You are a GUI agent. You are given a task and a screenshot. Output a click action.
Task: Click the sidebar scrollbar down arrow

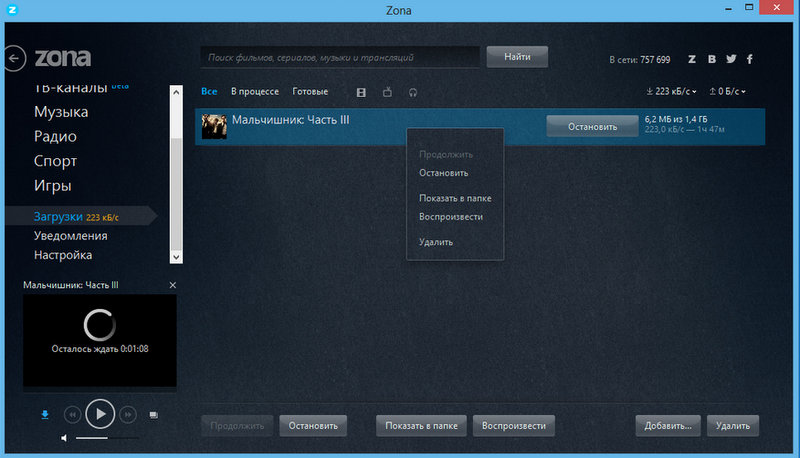pyautogui.click(x=176, y=257)
